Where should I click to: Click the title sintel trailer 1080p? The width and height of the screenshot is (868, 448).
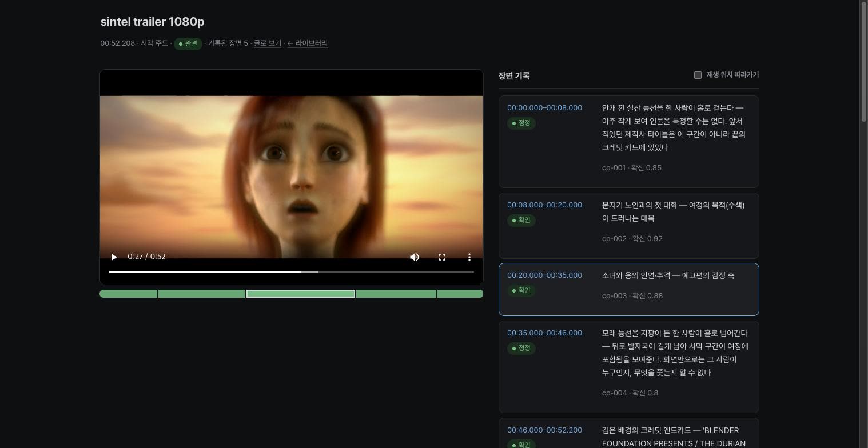(152, 22)
